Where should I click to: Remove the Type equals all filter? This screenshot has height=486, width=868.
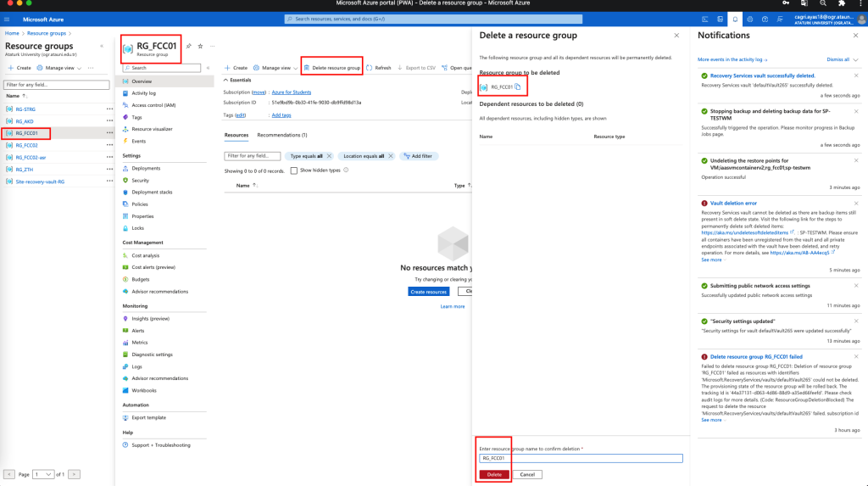coord(327,156)
